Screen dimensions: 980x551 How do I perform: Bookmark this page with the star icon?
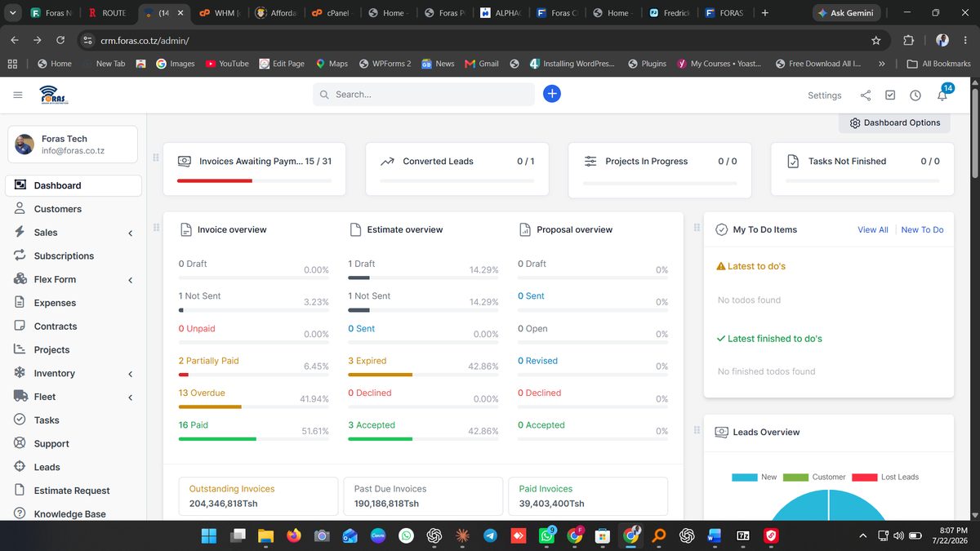(x=876, y=40)
